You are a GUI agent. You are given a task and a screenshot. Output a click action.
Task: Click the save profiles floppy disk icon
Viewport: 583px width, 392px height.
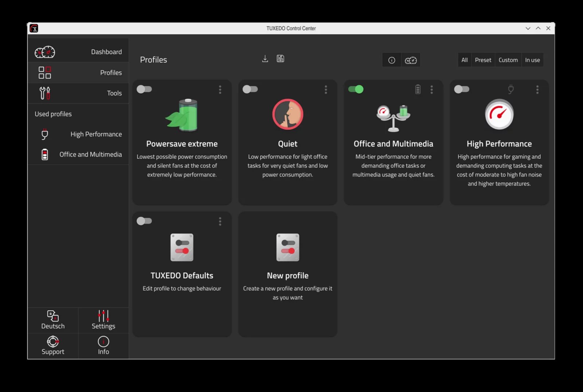coord(280,59)
